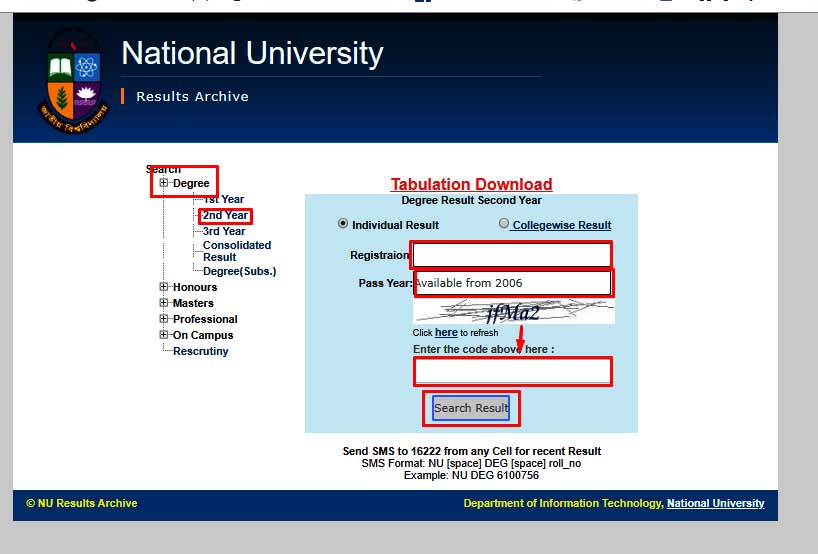Click the National University crest logo
818x554 pixels.
pos(74,82)
